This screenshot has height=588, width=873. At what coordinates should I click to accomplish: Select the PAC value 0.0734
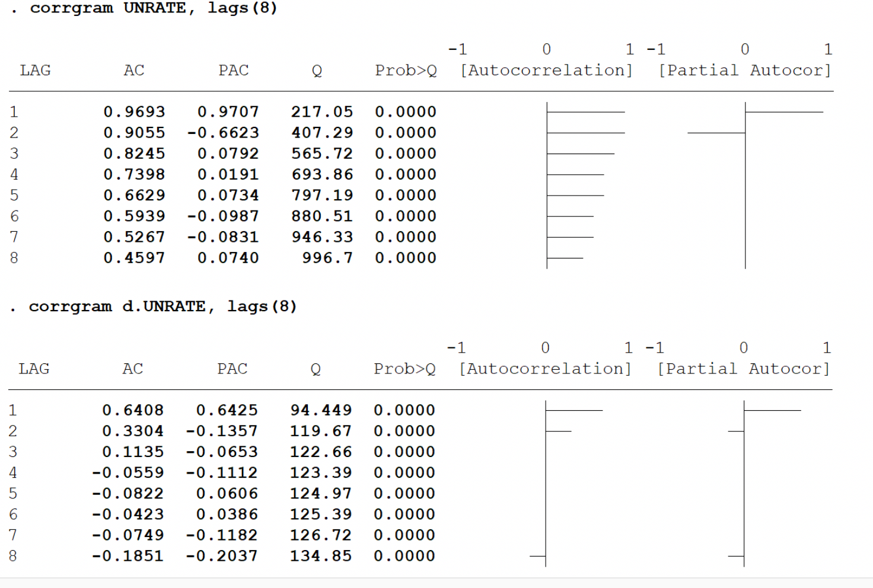228,195
